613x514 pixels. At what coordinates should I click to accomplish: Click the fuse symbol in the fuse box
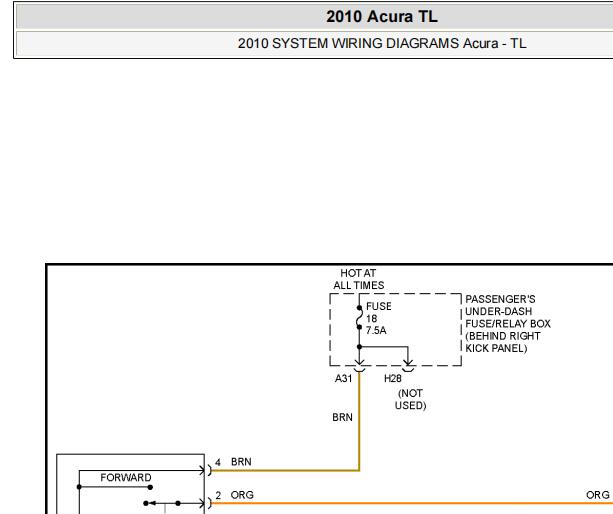[x=359, y=317]
